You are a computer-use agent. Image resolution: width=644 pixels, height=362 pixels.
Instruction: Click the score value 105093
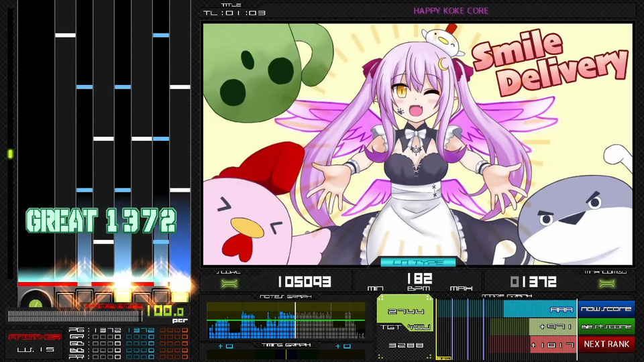[305, 282]
